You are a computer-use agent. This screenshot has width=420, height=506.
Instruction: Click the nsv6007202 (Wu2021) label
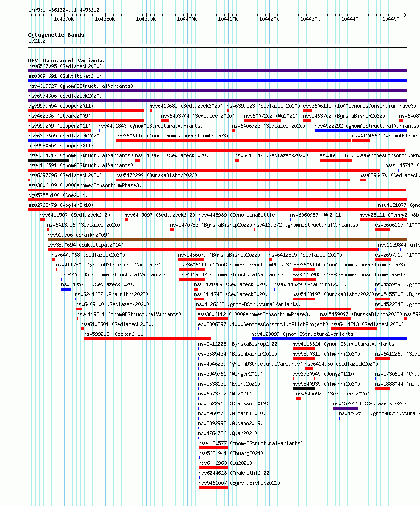(271, 116)
